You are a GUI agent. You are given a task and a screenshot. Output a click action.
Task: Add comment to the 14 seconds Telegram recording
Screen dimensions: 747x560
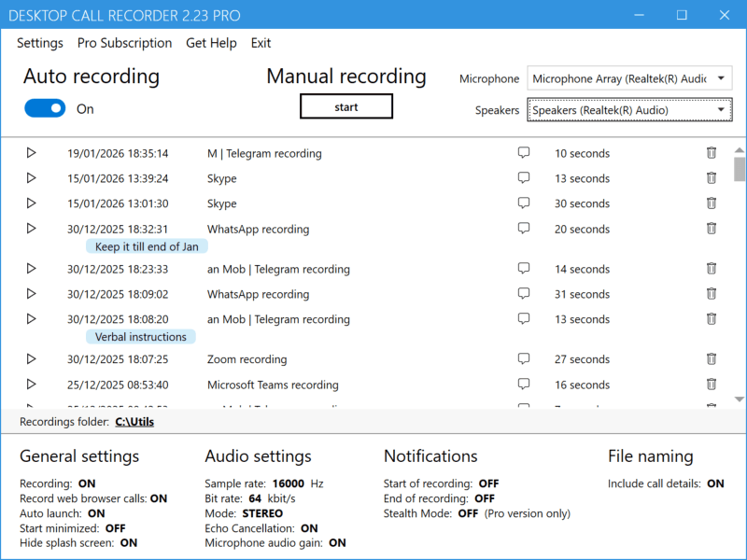coord(524,269)
